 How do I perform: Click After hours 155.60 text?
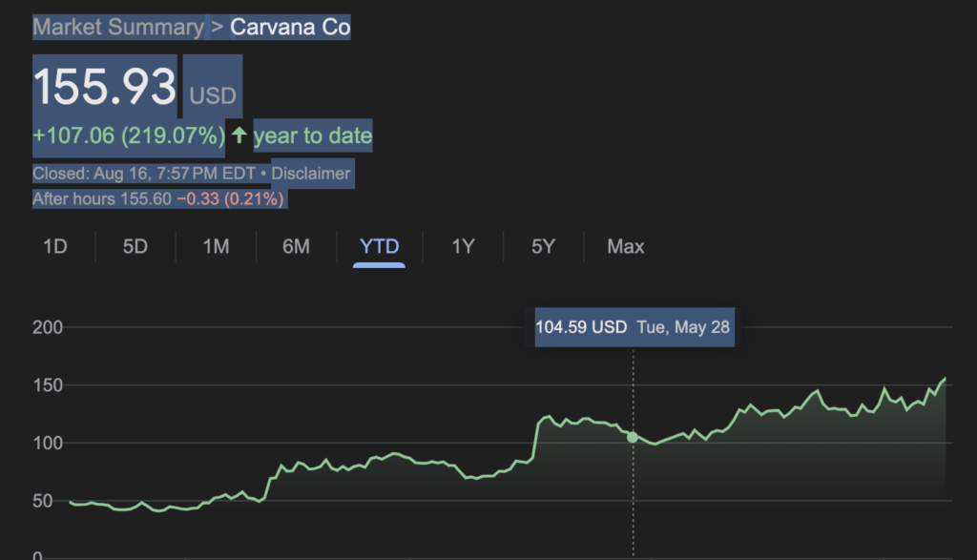(101, 199)
